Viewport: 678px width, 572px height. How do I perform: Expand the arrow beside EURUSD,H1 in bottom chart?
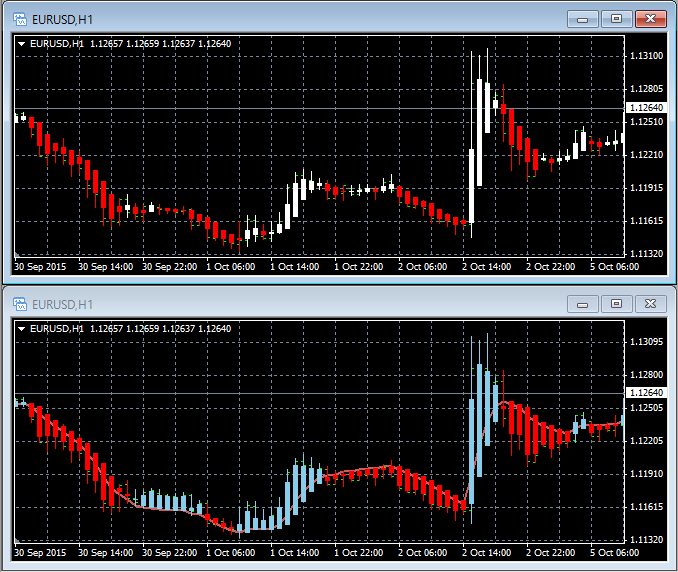pos(21,329)
